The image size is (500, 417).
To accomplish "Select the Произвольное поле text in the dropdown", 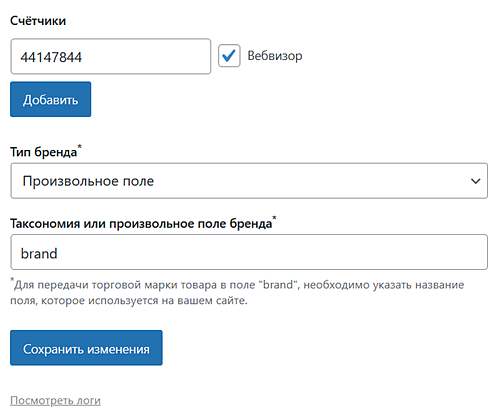I will (x=88, y=181).
